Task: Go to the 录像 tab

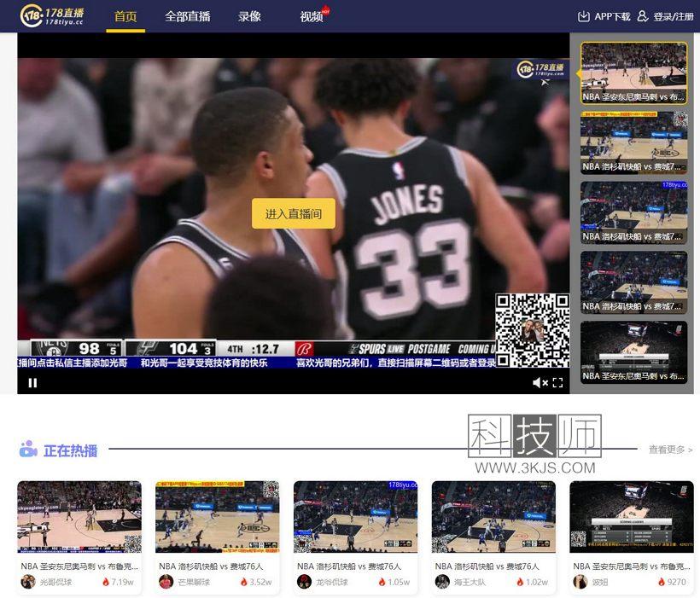Action: [x=249, y=16]
